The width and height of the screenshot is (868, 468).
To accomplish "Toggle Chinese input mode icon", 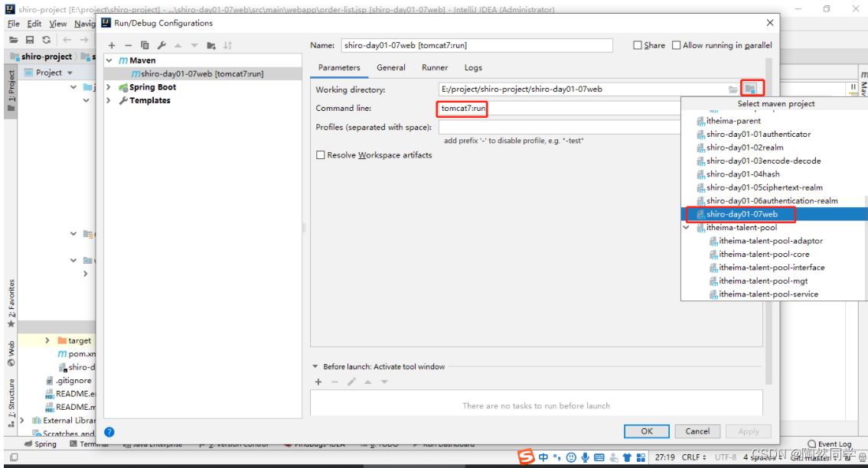I will [543, 457].
